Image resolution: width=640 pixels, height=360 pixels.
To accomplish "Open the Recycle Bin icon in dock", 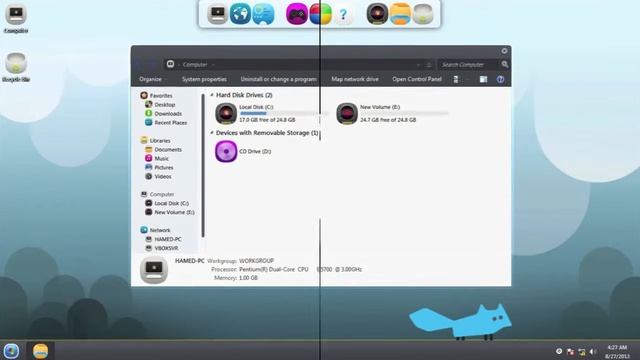I will point(423,14).
